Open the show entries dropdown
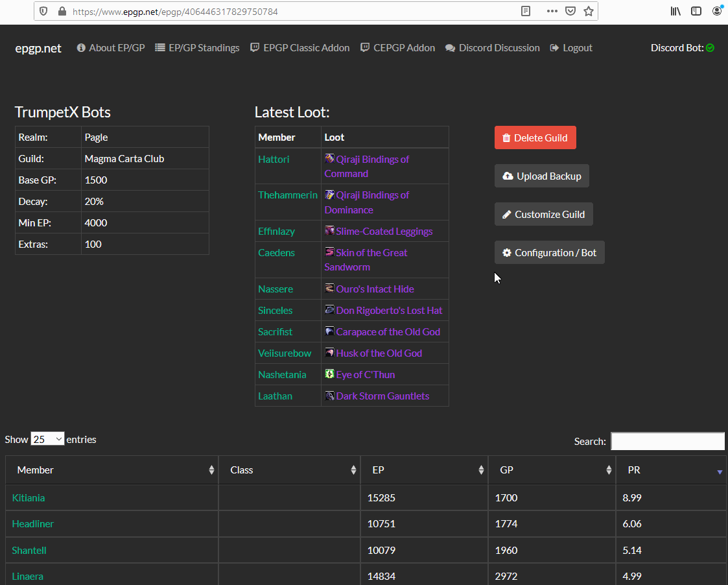Image resolution: width=728 pixels, height=585 pixels. 47,439
